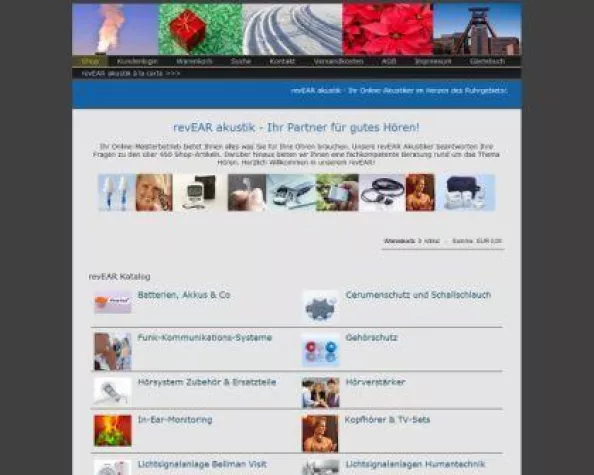
Task: Click the red gift box banner image
Action: coord(200,30)
